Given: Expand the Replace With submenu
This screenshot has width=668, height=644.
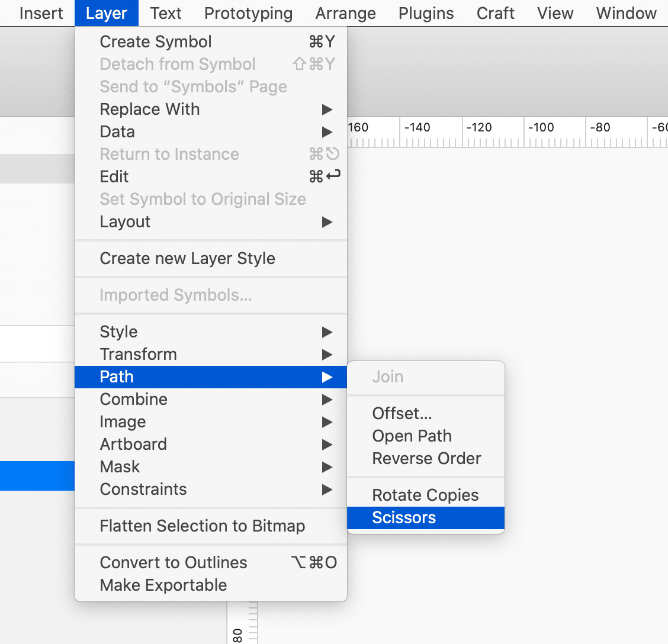Looking at the screenshot, I should (x=150, y=110).
